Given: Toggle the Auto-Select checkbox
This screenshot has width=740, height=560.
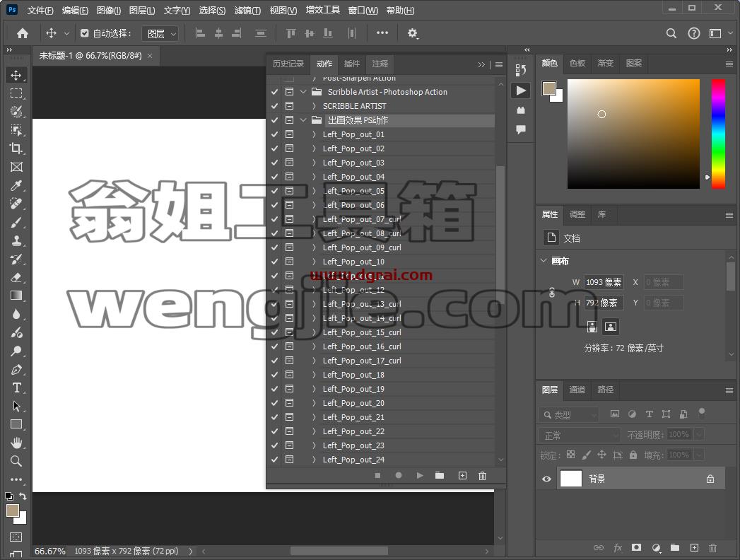Looking at the screenshot, I should click(85, 33).
